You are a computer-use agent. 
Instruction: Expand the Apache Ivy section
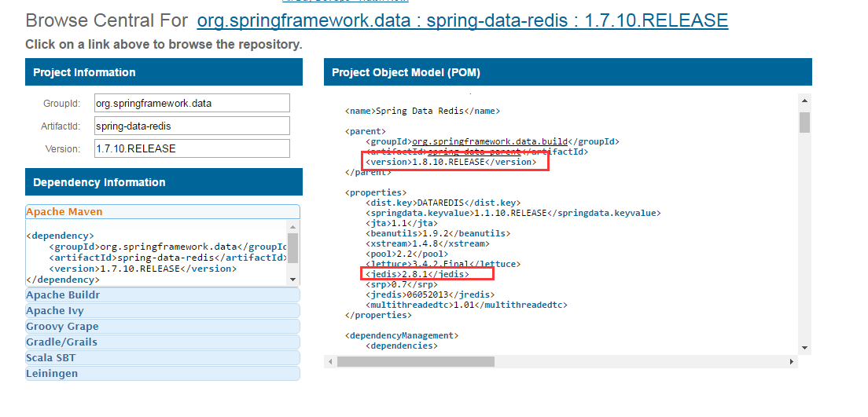coord(163,310)
